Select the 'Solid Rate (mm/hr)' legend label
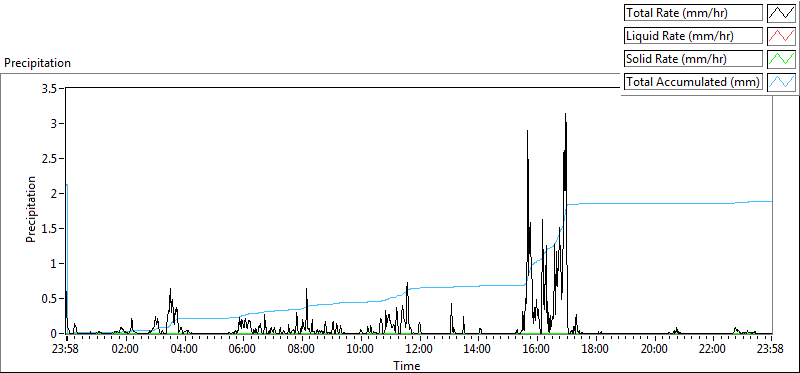This screenshot has width=800, height=373. click(x=693, y=59)
